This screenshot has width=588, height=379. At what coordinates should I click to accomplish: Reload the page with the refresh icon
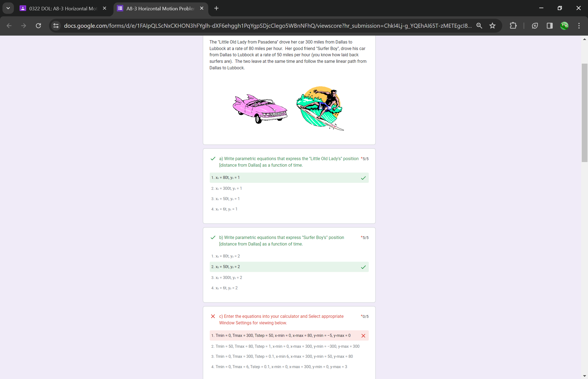pos(38,26)
